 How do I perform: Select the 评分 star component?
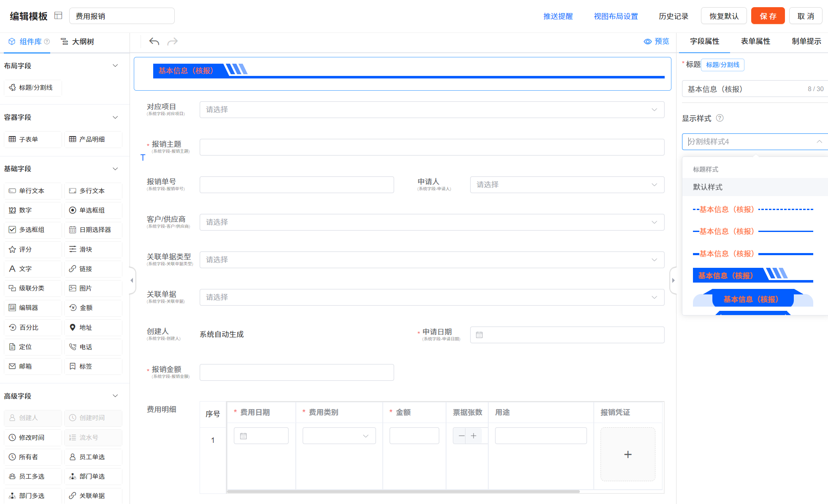(x=33, y=249)
